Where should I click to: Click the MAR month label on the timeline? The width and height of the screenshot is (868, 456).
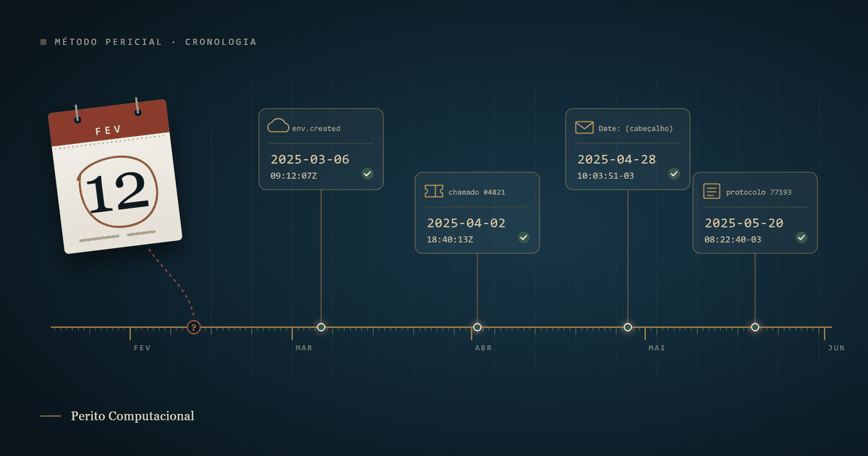(304, 348)
